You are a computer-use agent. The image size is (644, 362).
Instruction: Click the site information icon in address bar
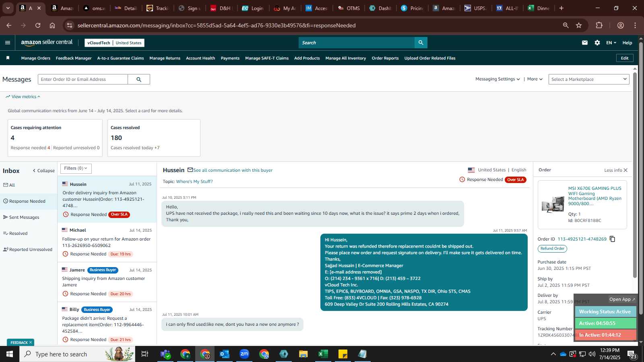click(x=70, y=25)
